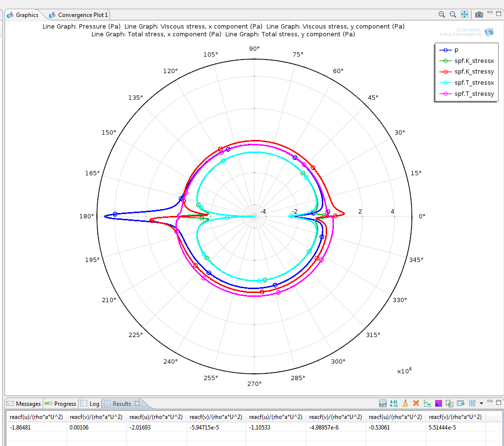Viewport: 504px width, 446px height.
Task: Copy table and headers to clipboard icon
Action: coord(450,403)
